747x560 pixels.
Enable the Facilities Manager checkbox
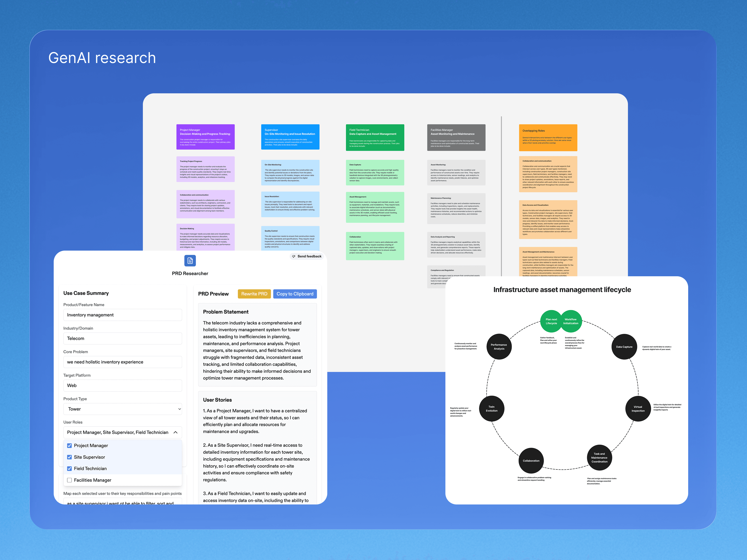click(x=70, y=480)
